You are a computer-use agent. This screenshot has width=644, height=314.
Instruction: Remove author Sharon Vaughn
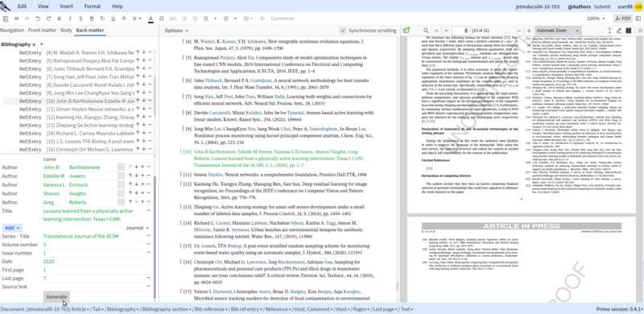[x=148, y=193]
